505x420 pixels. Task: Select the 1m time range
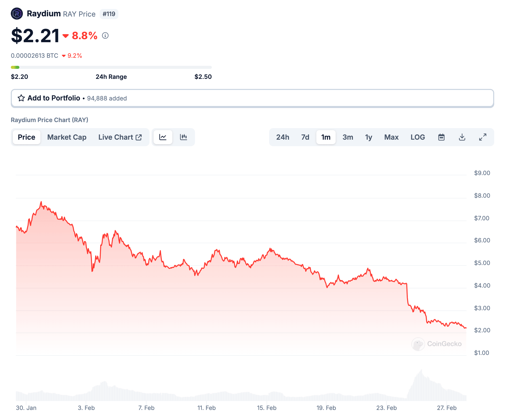coord(326,137)
